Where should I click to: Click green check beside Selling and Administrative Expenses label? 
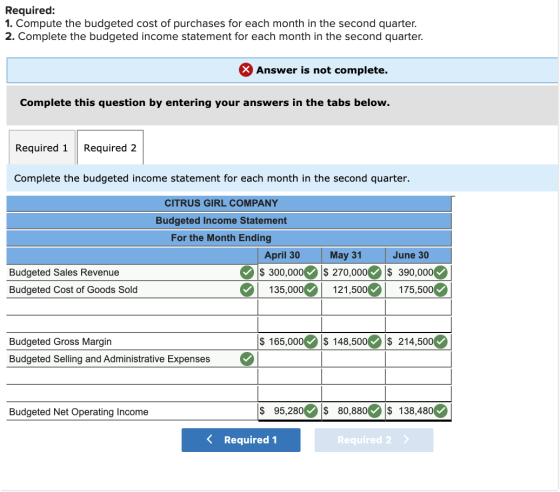(247, 359)
